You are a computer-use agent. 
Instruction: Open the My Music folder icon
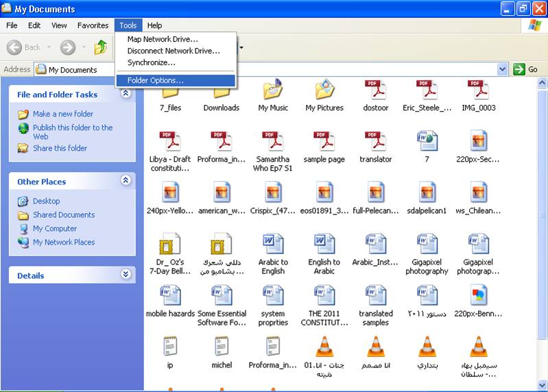tap(273, 91)
